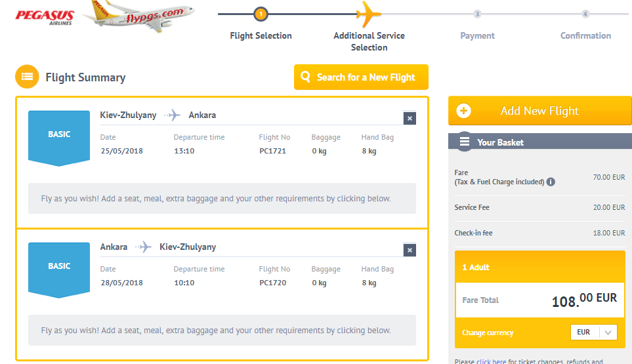Viewport: 632px width, 364px height.
Task: Click the step 1 progress circle
Action: (x=261, y=14)
